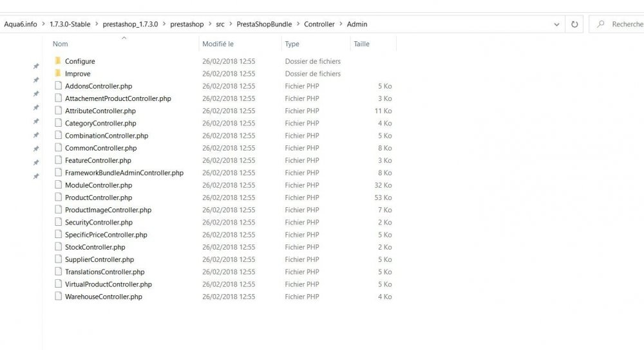Focus the Rechercher search field
Viewport: 644px width, 350px height.
616,24
